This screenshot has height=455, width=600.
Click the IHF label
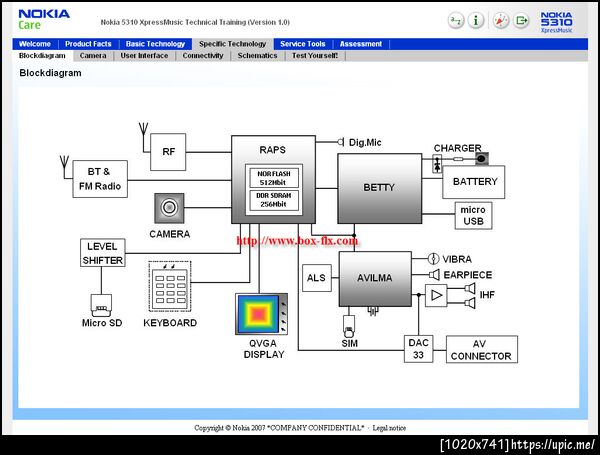487,295
